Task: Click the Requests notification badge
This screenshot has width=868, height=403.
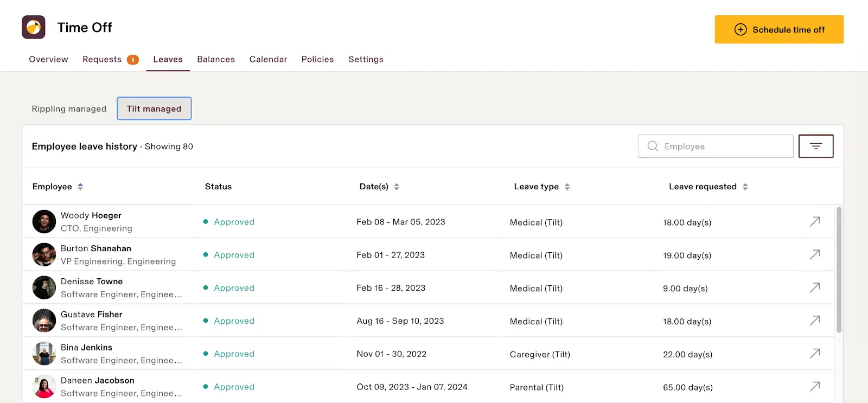Action: click(x=133, y=60)
